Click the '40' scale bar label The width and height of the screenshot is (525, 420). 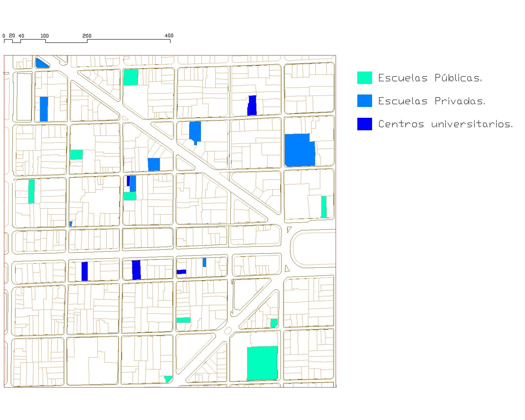coord(21,36)
